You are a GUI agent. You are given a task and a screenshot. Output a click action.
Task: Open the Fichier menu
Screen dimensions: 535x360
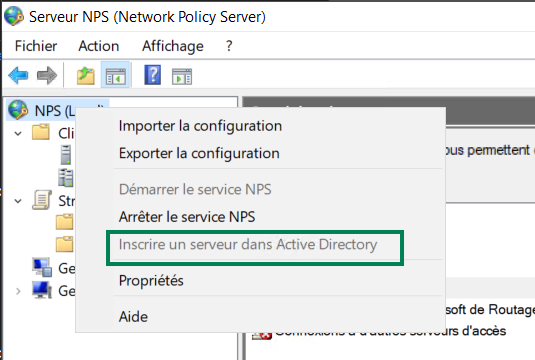click(36, 46)
